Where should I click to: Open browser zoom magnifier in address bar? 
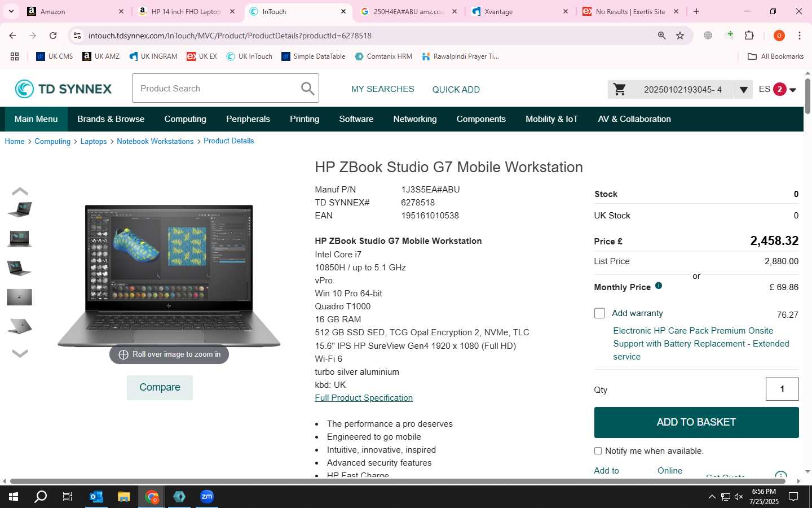tap(661, 36)
